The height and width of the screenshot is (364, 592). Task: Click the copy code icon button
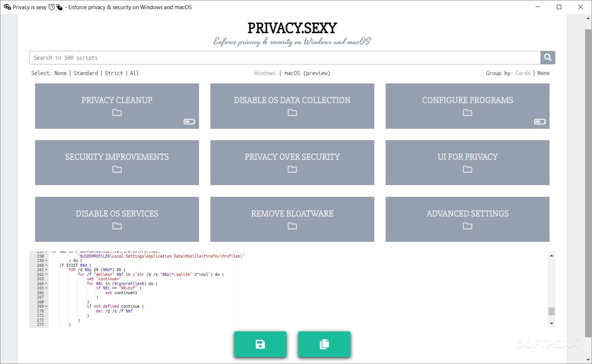[x=324, y=344]
